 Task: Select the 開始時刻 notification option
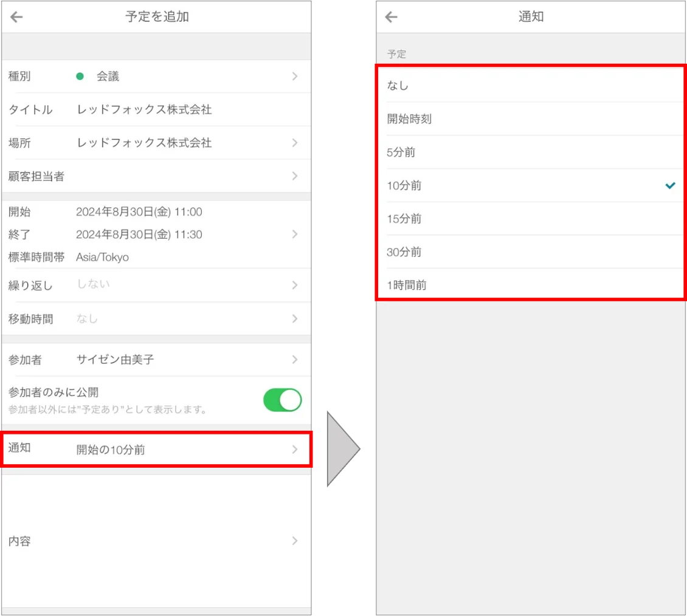(x=530, y=118)
